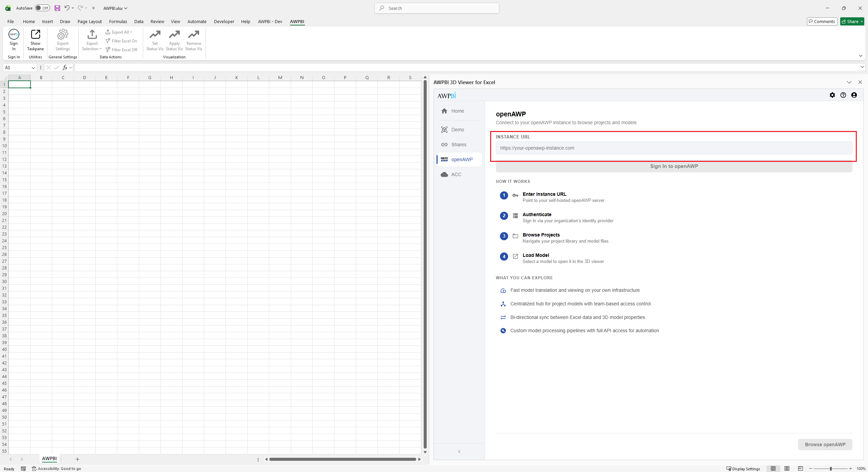The height and width of the screenshot is (472, 868).
Task: Click the zoom in plus button
Action: tap(851, 469)
